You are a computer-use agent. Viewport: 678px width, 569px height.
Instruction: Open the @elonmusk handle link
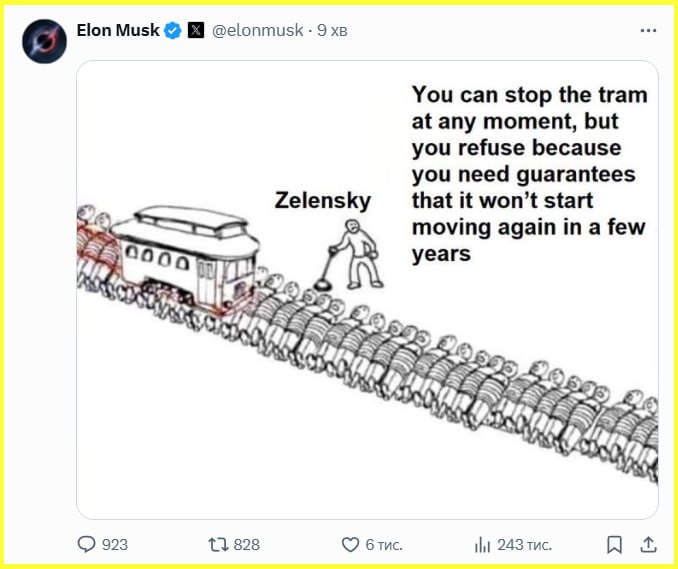(x=258, y=31)
